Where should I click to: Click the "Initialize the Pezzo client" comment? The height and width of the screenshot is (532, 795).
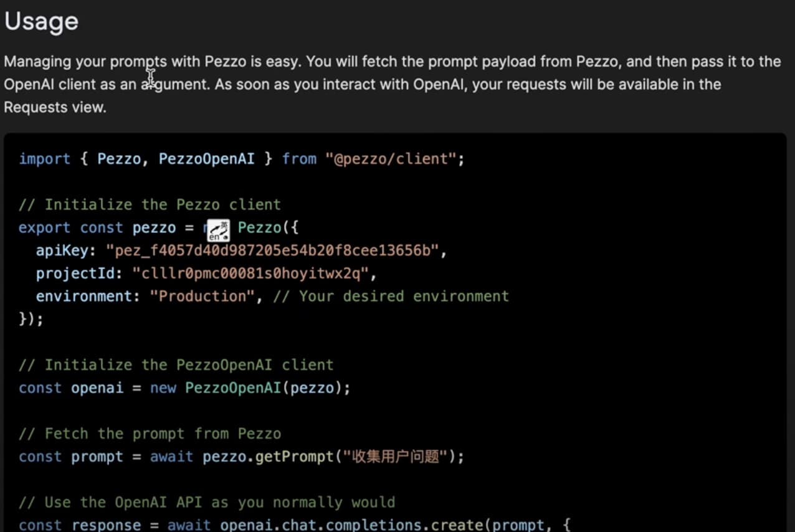150,204
